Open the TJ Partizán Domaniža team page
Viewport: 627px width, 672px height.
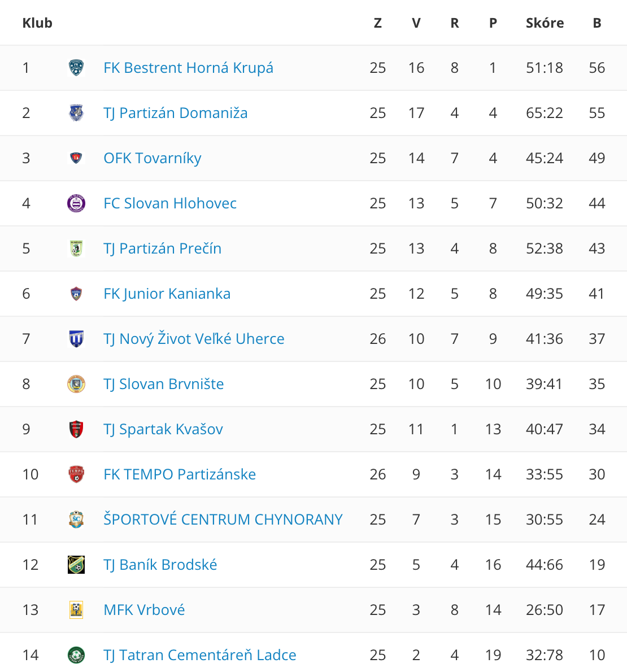click(x=175, y=113)
